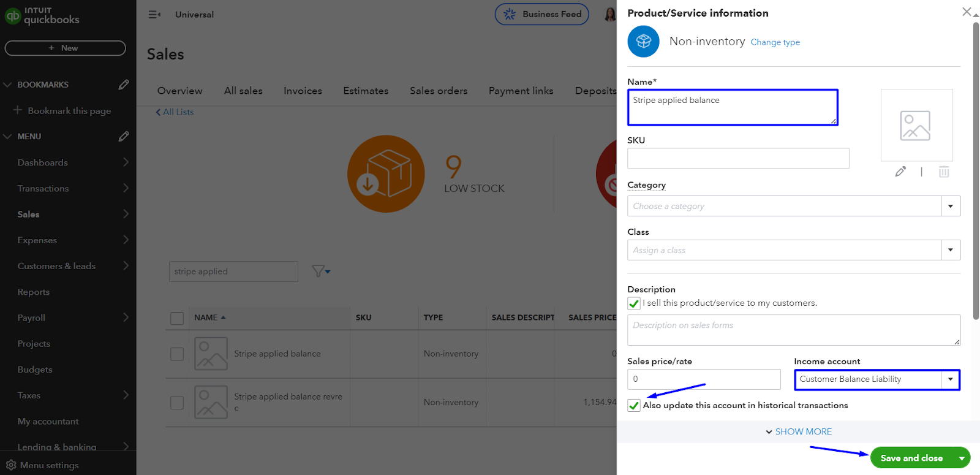The image size is (980, 475).
Task: Click into the SKU field
Action: click(x=738, y=158)
